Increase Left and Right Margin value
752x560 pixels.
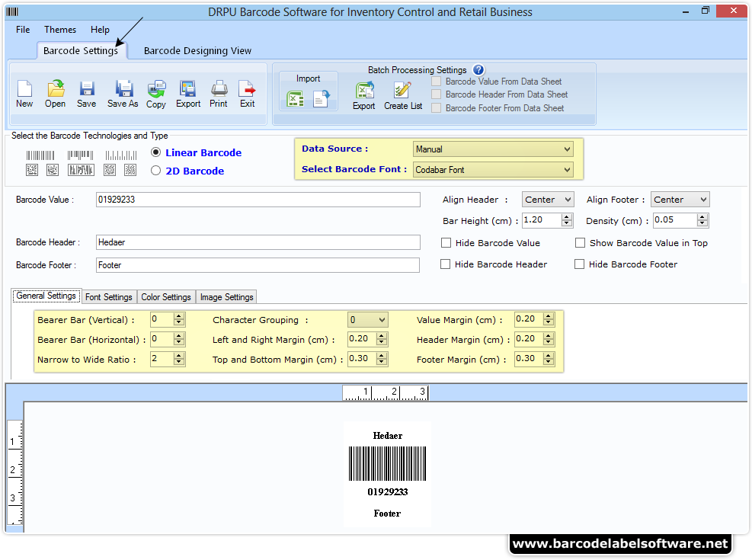[x=382, y=336]
